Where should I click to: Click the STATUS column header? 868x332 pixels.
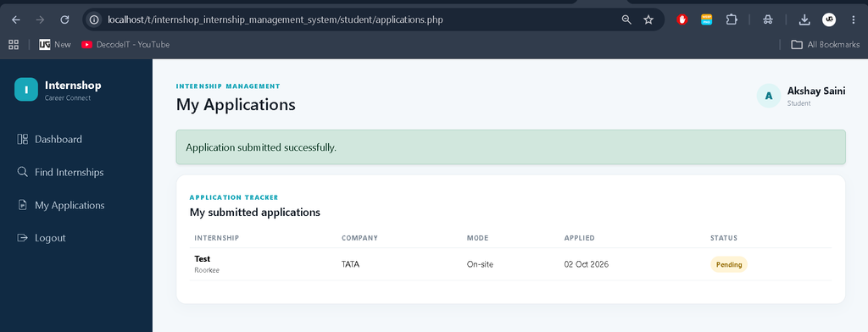[724, 238]
